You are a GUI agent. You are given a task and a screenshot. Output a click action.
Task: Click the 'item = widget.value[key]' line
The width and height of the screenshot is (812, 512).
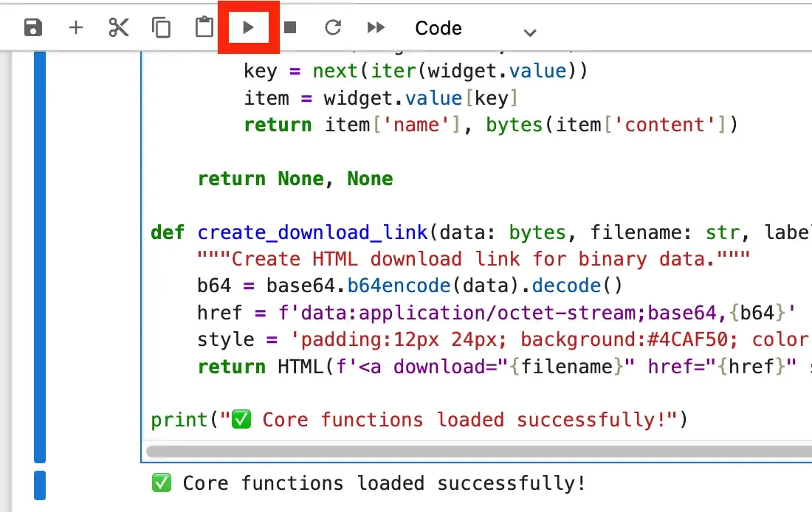pyautogui.click(x=381, y=98)
